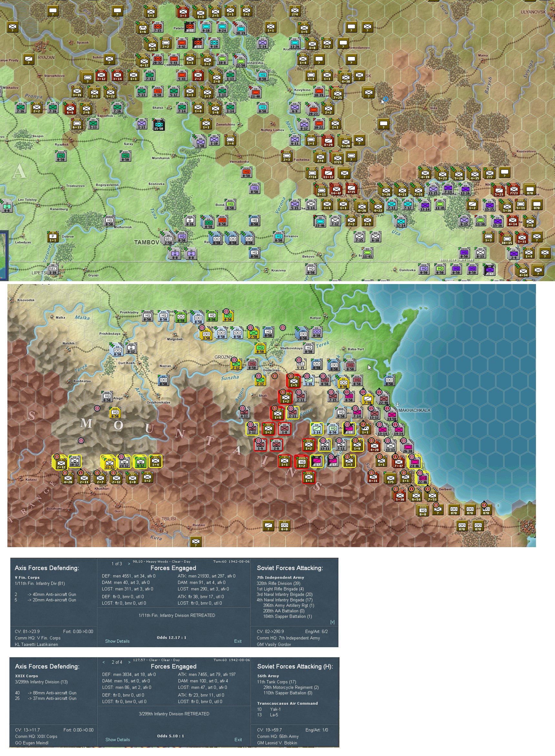This screenshot has width=555, height=756.
Task: Select the yellow-bordered 22-46 unit counter
Action: [x=422, y=478]
